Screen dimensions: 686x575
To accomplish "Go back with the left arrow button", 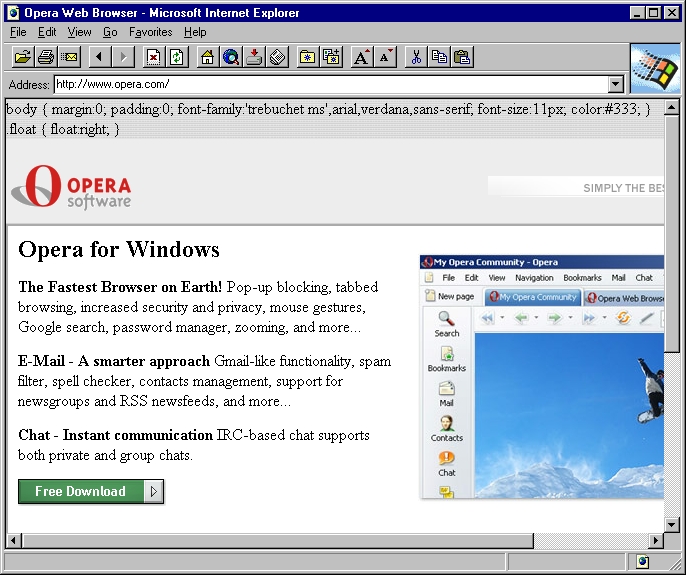I will pos(100,57).
